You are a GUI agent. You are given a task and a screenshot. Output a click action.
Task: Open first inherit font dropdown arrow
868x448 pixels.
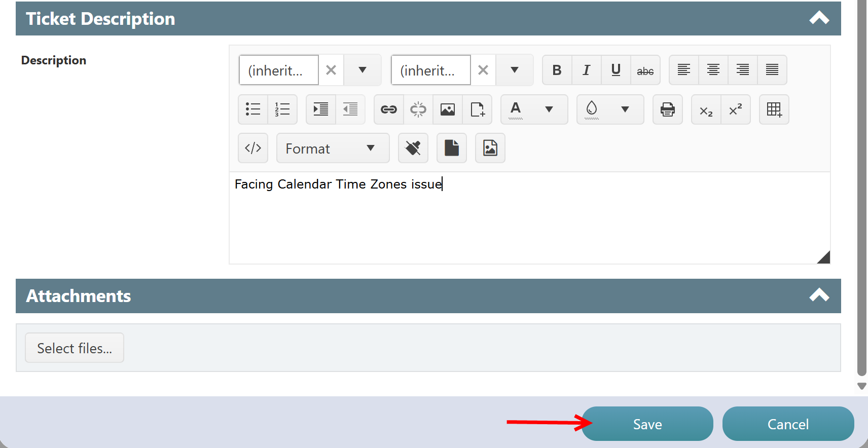click(362, 70)
